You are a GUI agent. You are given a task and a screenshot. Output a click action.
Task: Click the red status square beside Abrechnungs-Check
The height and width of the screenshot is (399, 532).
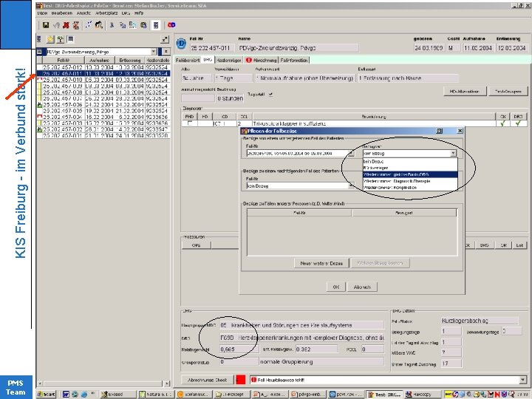(241, 380)
